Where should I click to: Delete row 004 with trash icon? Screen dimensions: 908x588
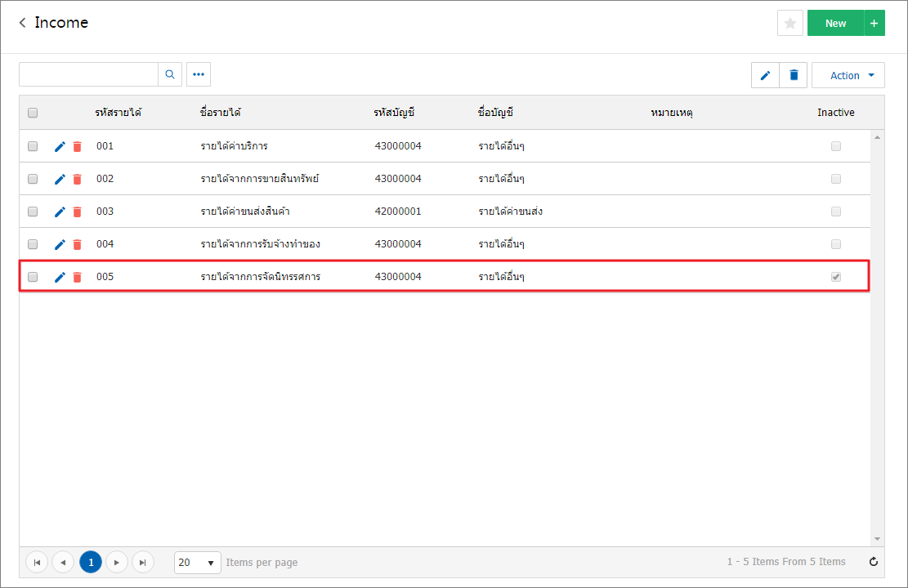(77, 244)
